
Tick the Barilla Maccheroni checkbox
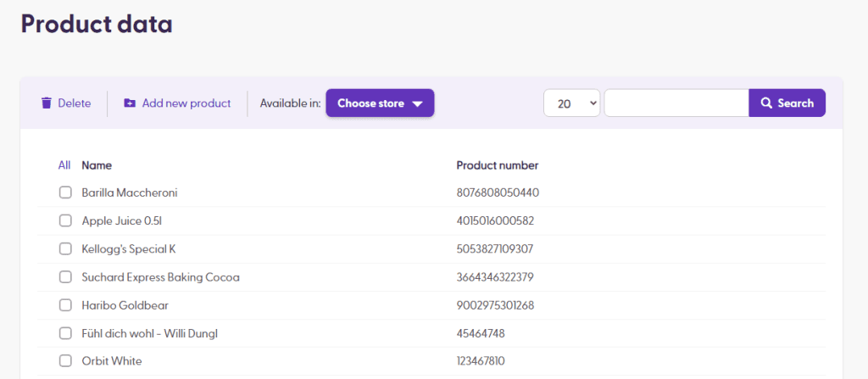pyautogui.click(x=65, y=192)
